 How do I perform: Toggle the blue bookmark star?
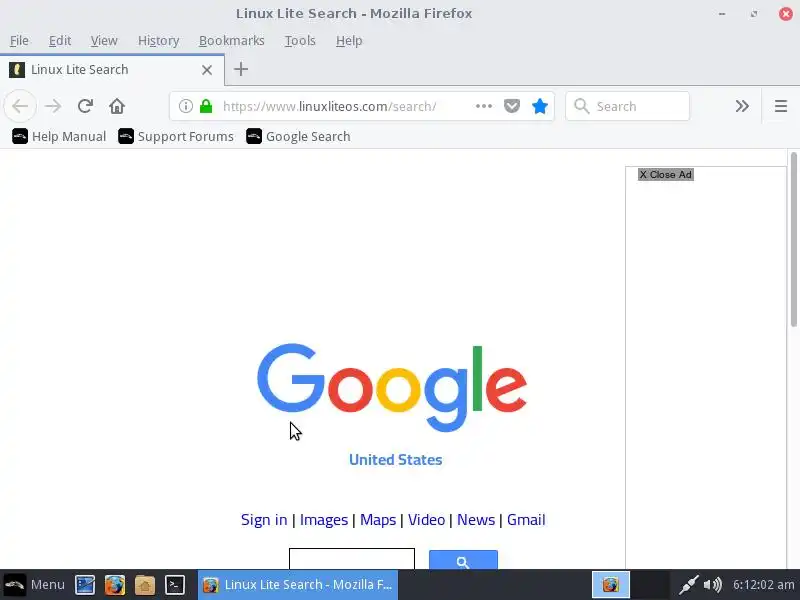(540, 106)
